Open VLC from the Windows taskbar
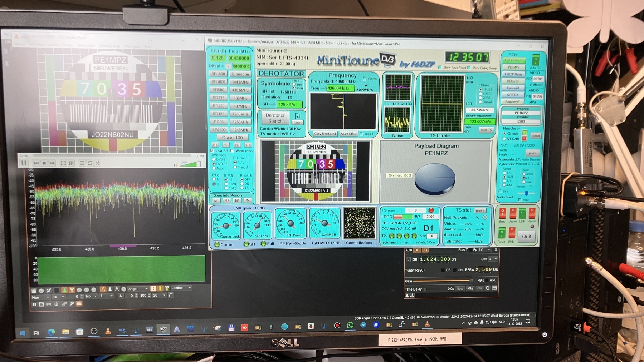 pyautogui.click(x=108, y=331)
